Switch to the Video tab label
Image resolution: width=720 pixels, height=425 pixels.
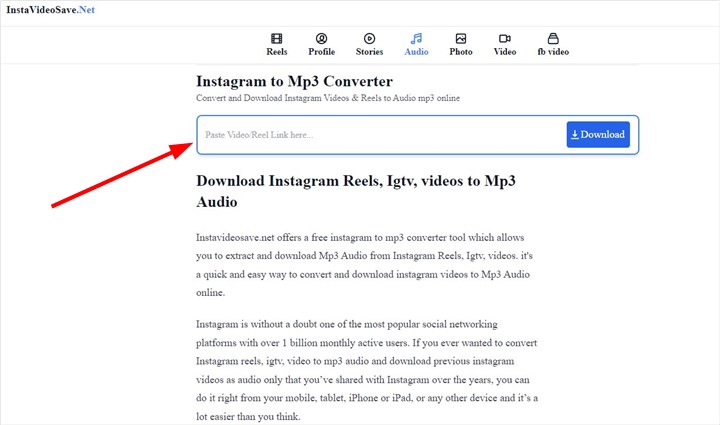pyautogui.click(x=505, y=52)
